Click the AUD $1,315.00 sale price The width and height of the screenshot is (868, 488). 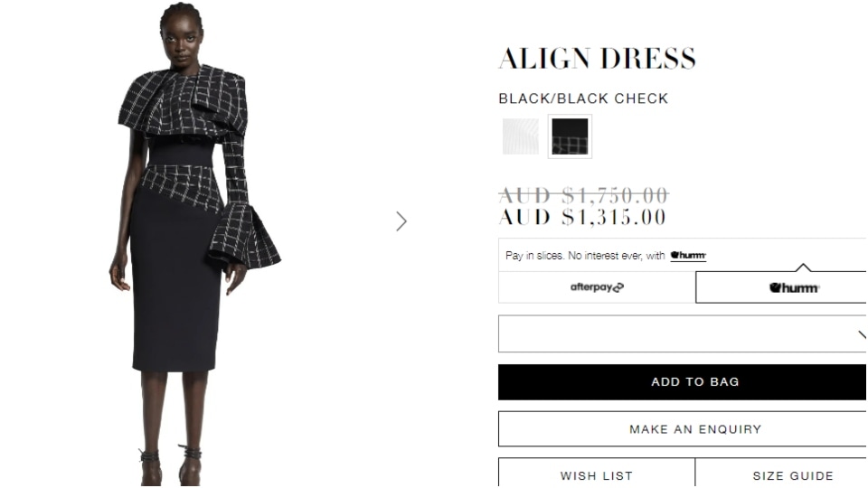pyautogui.click(x=582, y=217)
